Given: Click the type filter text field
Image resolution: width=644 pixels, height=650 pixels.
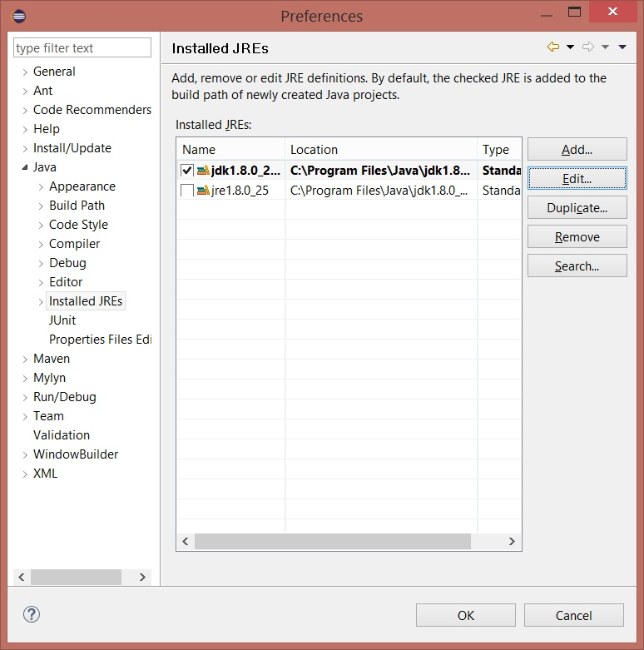Looking at the screenshot, I should [x=82, y=47].
